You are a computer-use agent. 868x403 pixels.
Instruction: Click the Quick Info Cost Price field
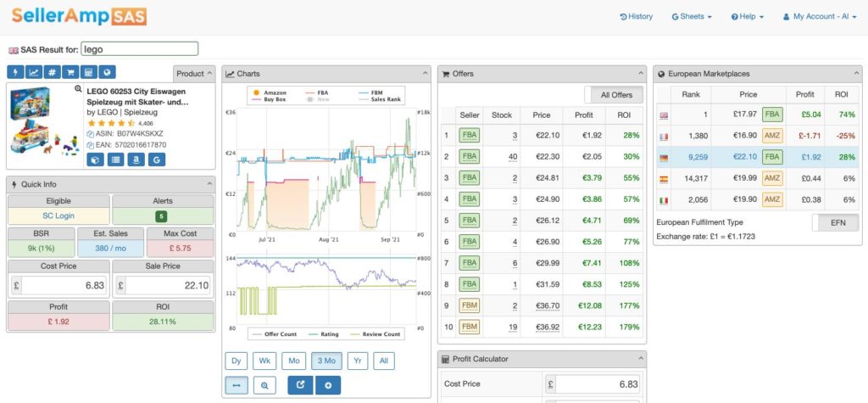(64, 285)
